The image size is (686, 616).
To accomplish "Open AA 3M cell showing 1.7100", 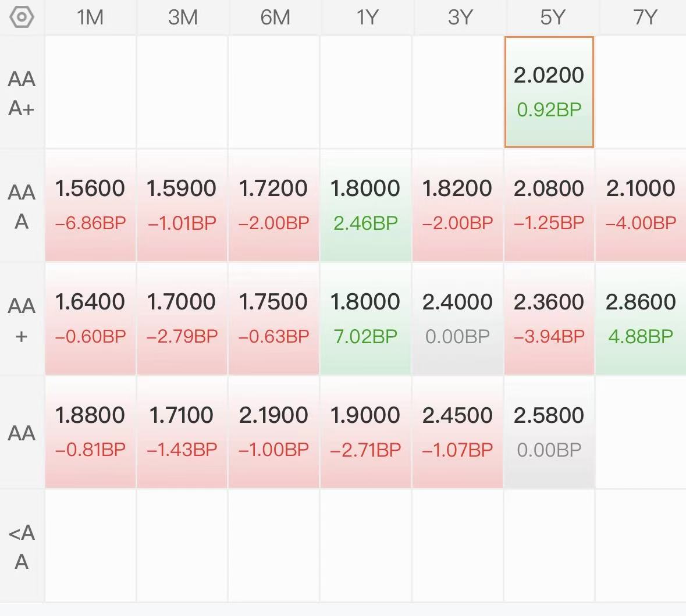I will 182,432.
